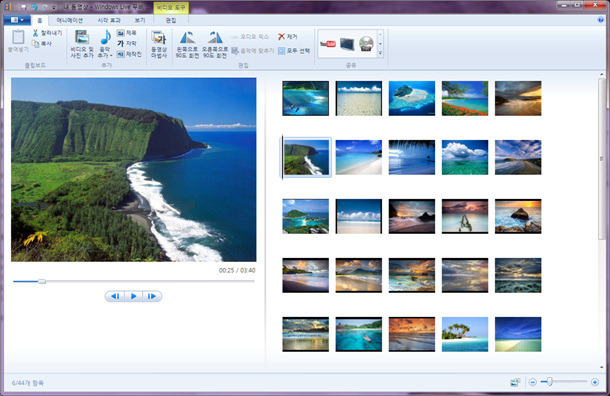This screenshot has height=396, width=610.
Task: Zoom out timeline with minus button
Action: click(533, 382)
